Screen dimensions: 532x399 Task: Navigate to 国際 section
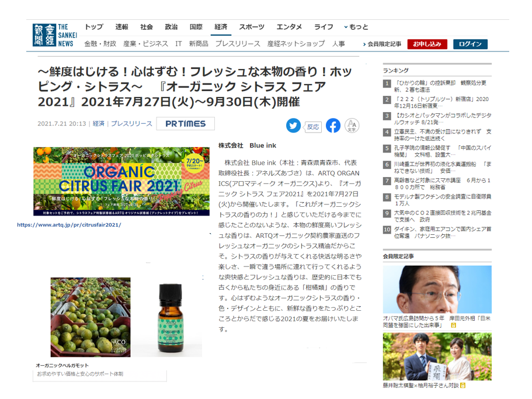pos(196,27)
